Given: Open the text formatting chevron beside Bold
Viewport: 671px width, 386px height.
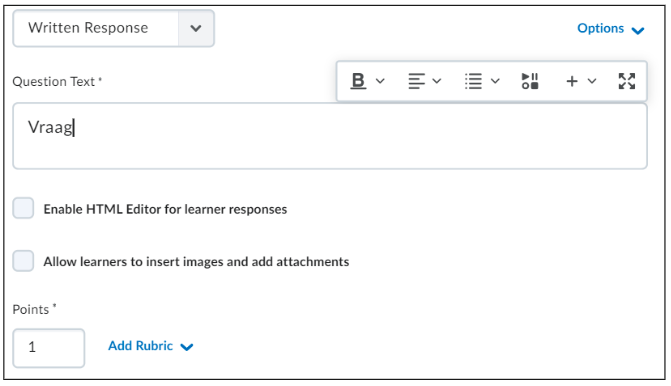Looking at the screenshot, I should pos(380,81).
